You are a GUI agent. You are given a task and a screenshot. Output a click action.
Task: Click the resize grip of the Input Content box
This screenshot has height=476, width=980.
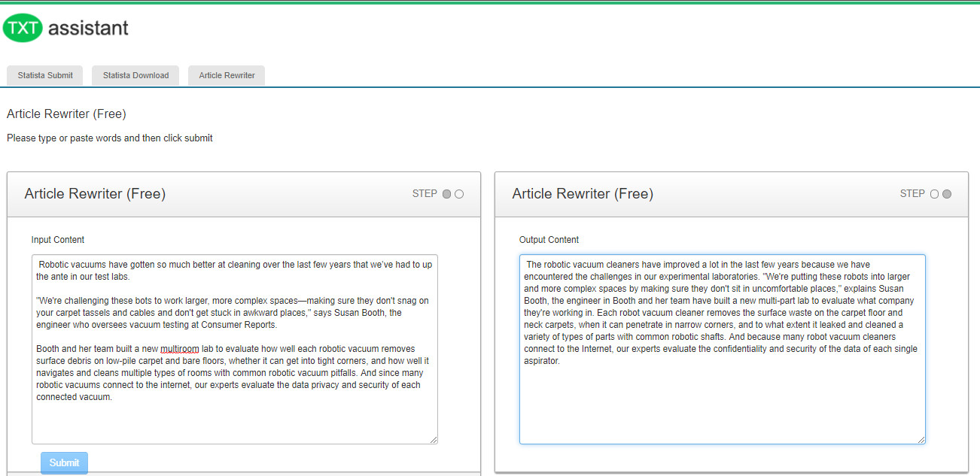click(x=433, y=439)
